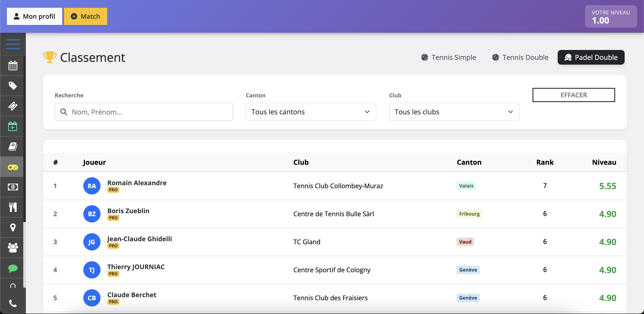Click the book icon in sidebar
Viewport: 644px width, 314px height.
click(x=13, y=147)
